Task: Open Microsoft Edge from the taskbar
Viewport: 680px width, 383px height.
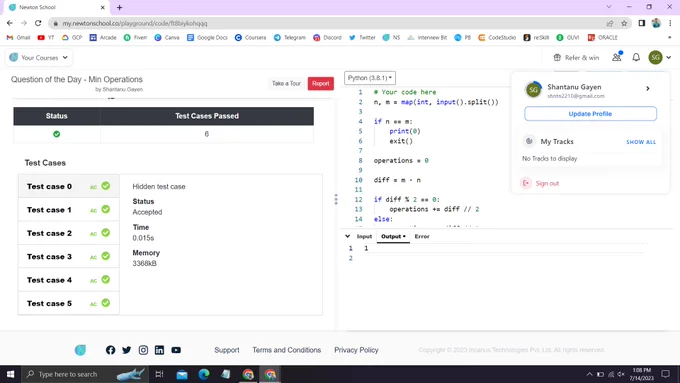Action: [x=204, y=374]
